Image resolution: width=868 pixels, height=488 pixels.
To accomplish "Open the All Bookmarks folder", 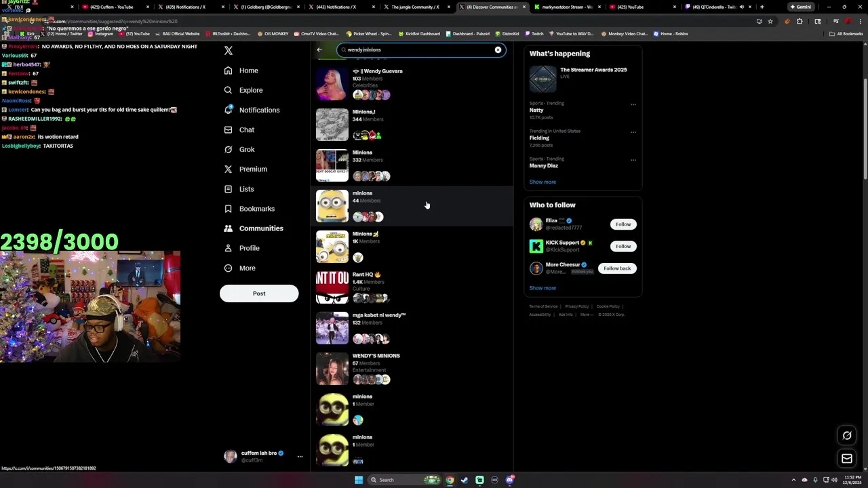I will tap(846, 33).
